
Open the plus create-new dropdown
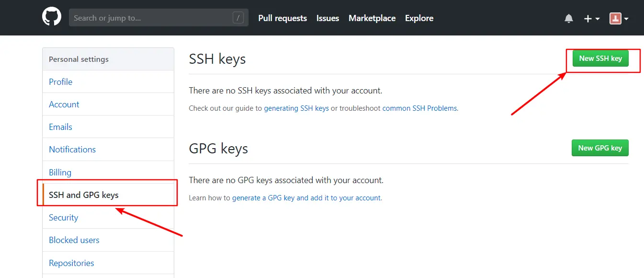click(592, 19)
